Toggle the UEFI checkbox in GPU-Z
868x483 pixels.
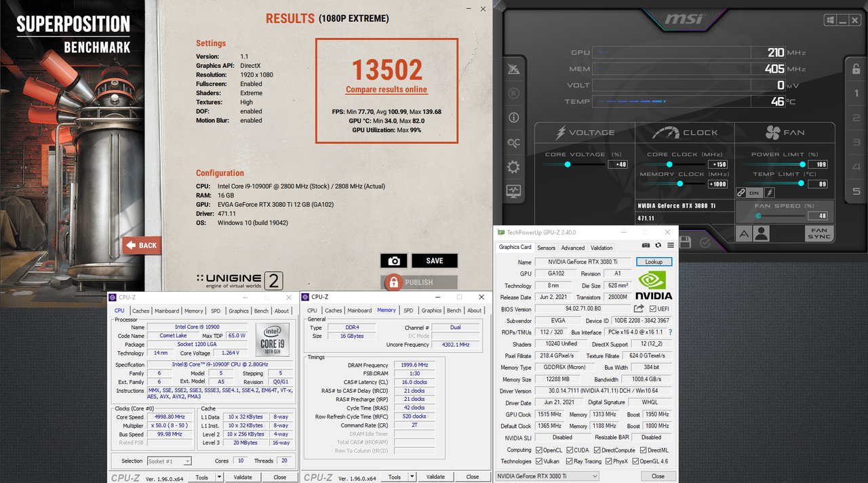point(652,309)
